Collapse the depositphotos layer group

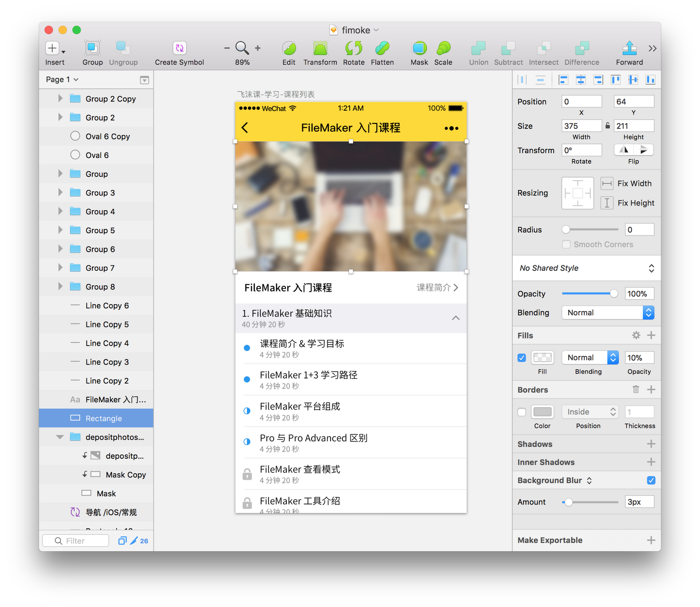(60, 437)
